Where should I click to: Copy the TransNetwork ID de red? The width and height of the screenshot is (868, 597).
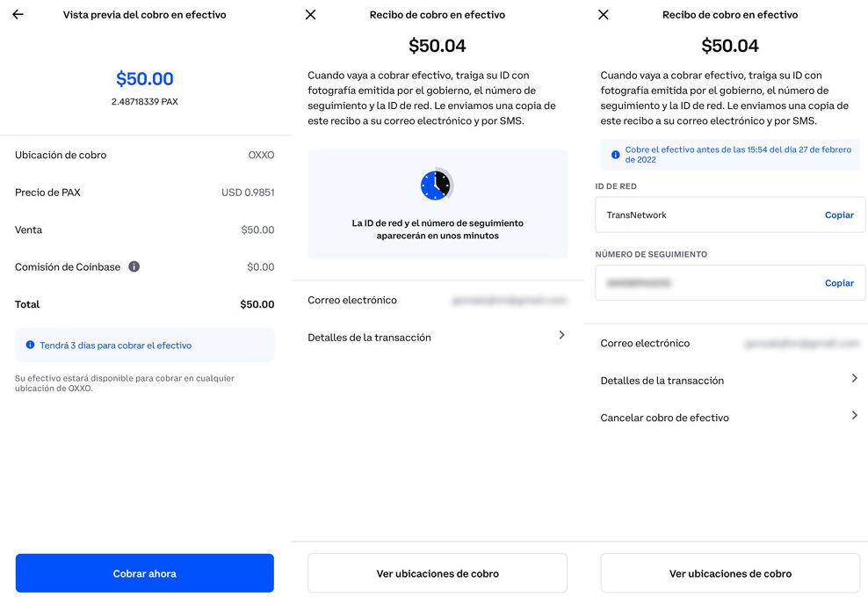[x=839, y=215]
